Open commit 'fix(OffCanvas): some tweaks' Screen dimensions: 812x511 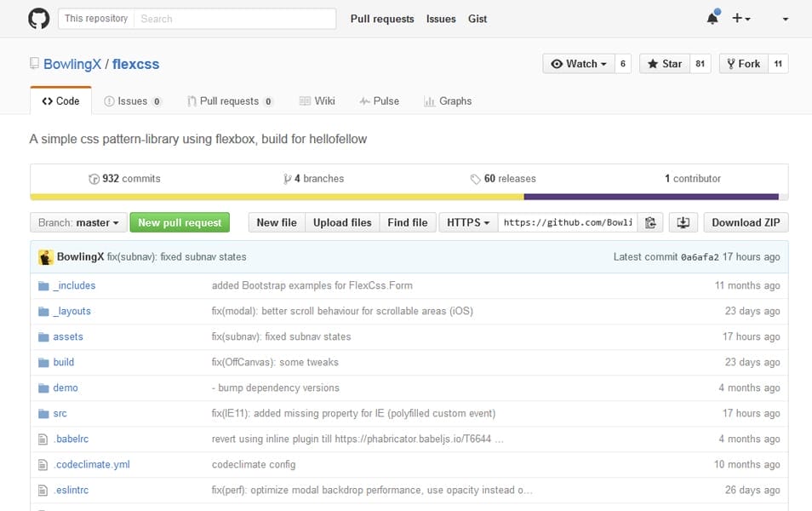point(275,362)
